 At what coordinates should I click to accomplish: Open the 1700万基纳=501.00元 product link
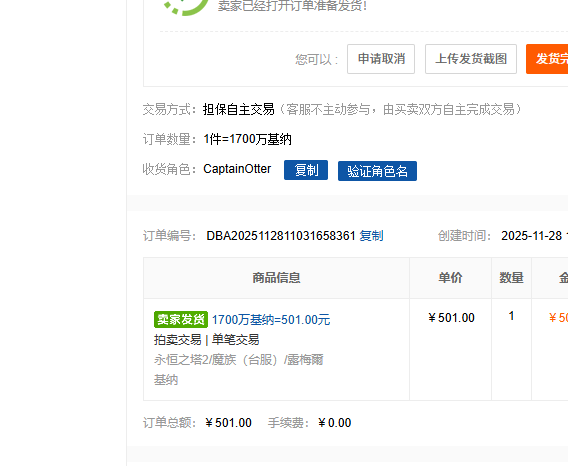click(271, 320)
